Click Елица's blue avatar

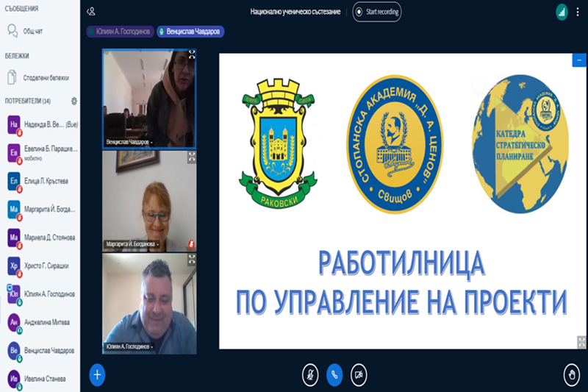click(14, 181)
